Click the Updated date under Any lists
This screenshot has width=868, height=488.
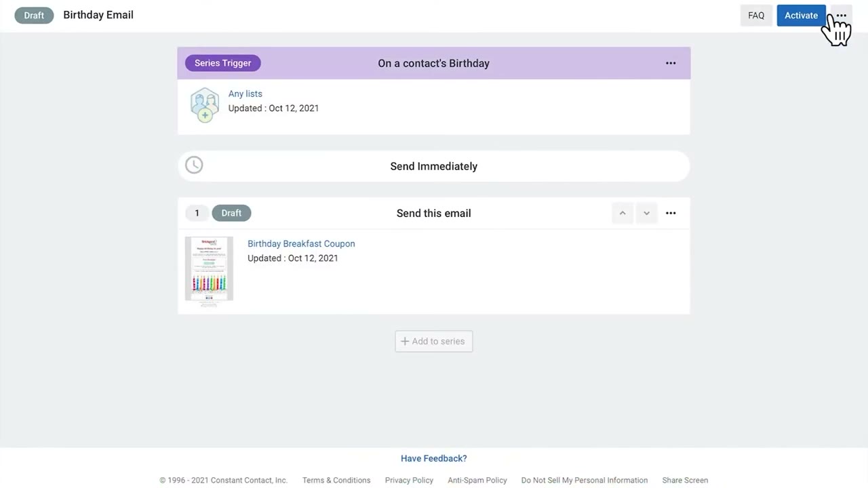(273, 108)
